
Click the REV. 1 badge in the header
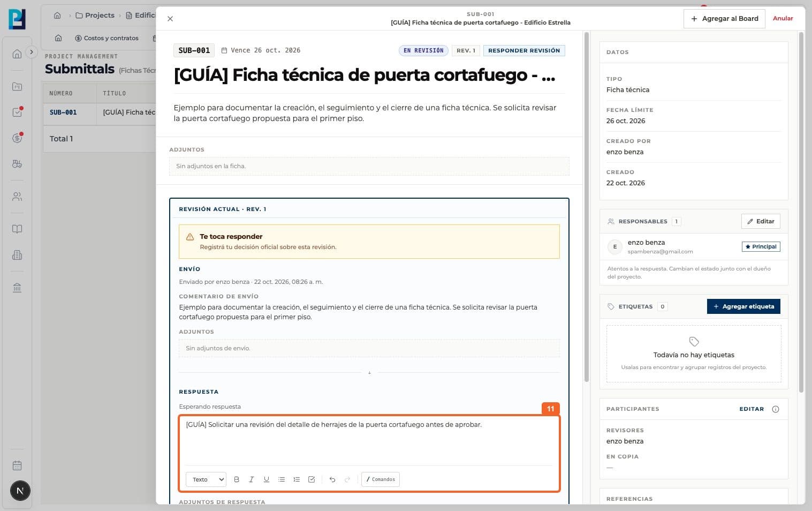point(466,50)
